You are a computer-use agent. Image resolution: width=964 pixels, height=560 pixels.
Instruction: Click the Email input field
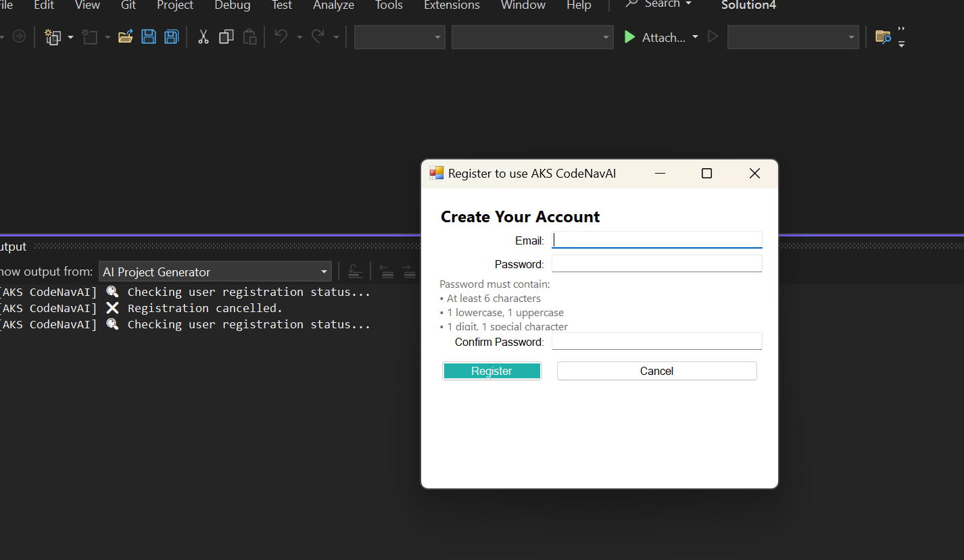pos(656,240)
